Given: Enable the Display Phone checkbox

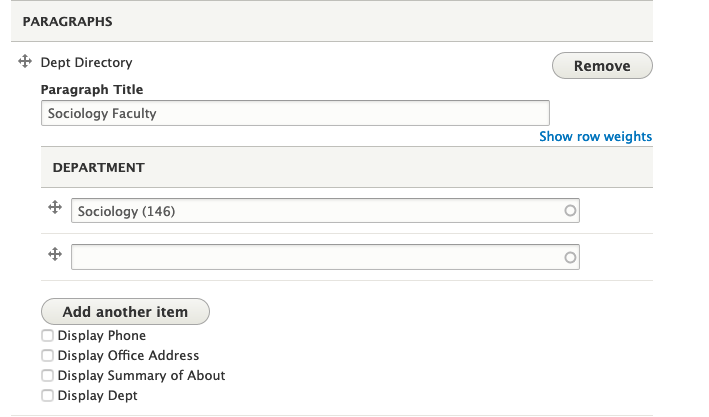Looking at the screenshot, I should coord(47,336).
